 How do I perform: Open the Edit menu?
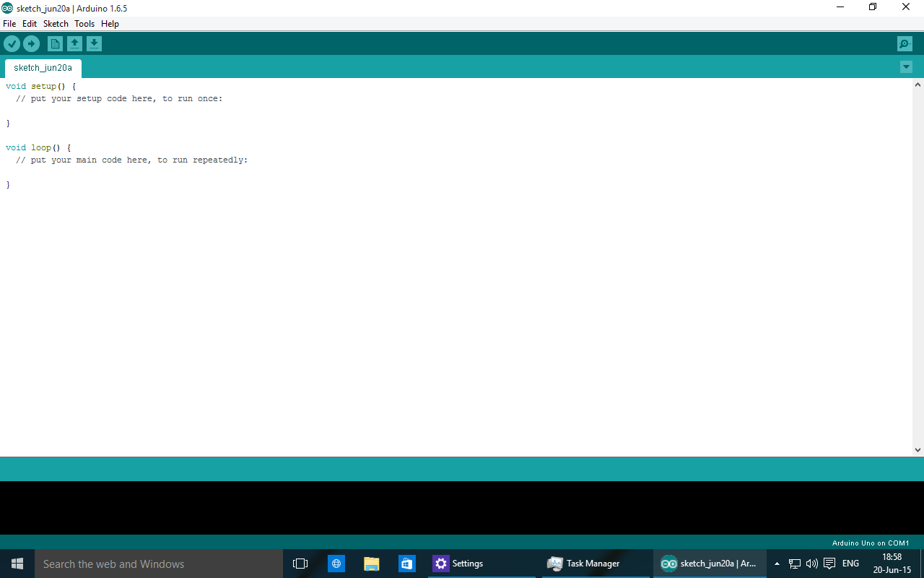pyautogui.click(x=30, y=24)
